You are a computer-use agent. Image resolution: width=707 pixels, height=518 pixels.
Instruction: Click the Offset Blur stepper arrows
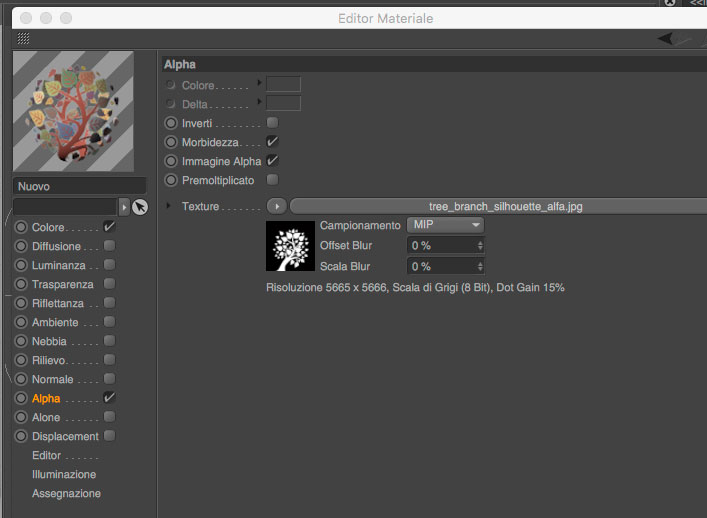pyautogui.click(x=480, y=246)
